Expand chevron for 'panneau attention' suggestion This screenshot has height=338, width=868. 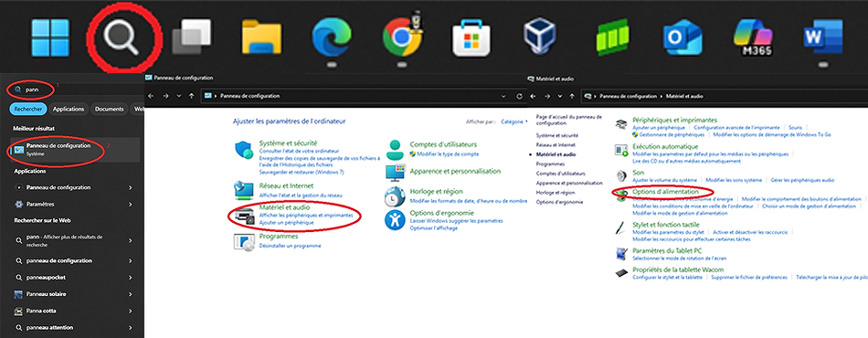[131, 327]
